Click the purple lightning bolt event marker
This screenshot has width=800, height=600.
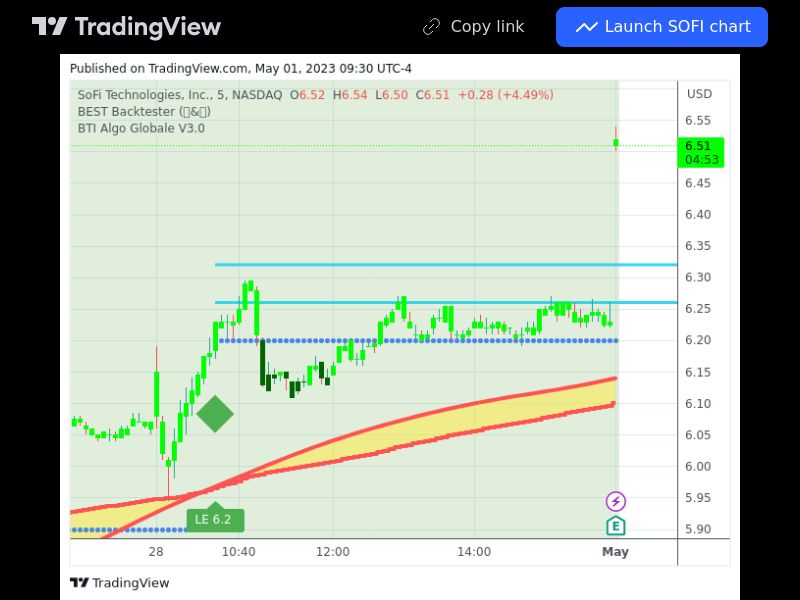(616, 501)
